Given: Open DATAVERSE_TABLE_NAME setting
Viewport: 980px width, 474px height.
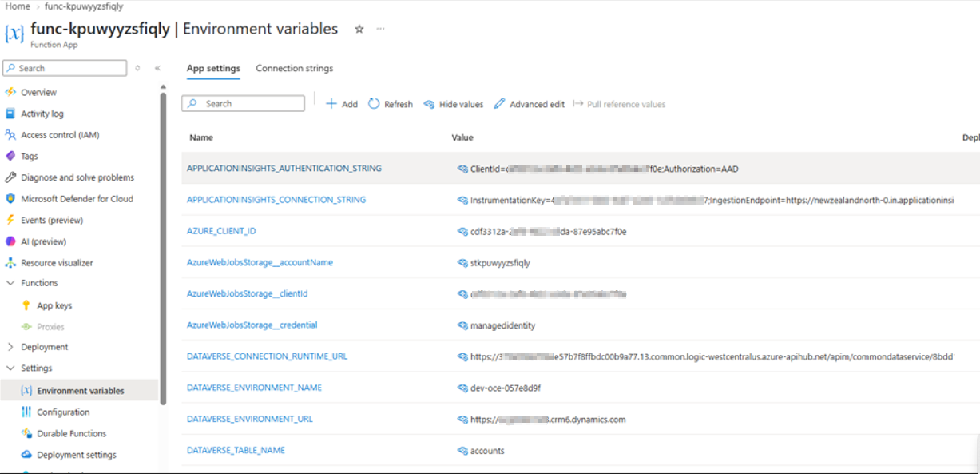Looking at the screenshot, I should 236,450.
